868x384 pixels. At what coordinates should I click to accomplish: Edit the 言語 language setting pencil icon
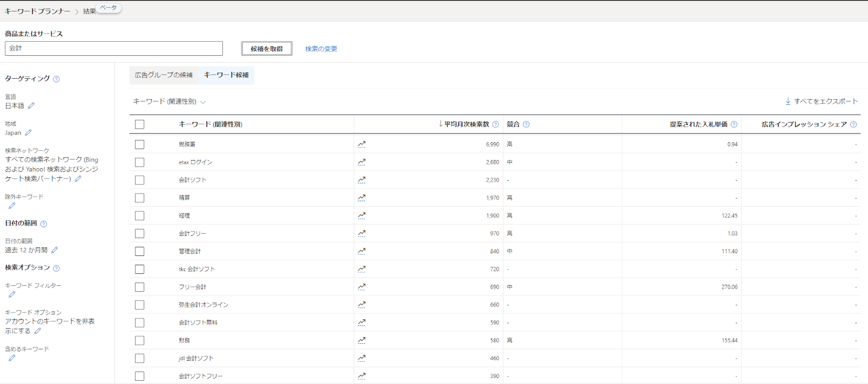(x=31, y=106)
